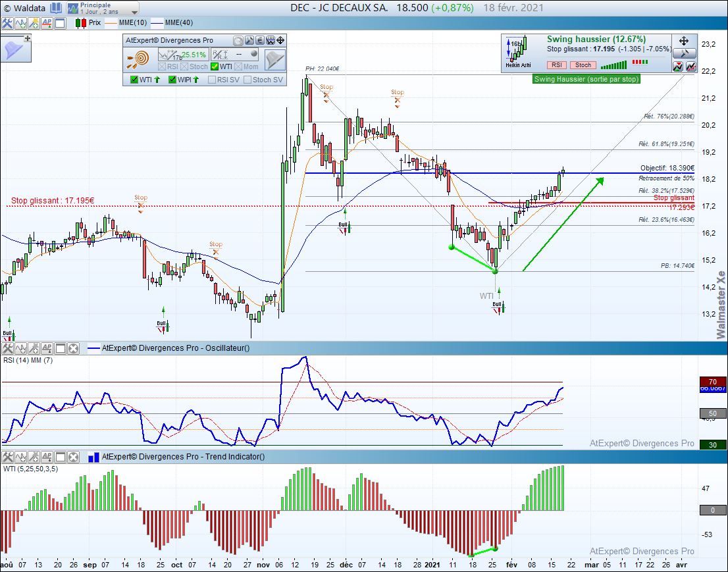
Task: Add an indicator in Oscillateur panel
Action: pyautogui.click(x=20, y=348)
